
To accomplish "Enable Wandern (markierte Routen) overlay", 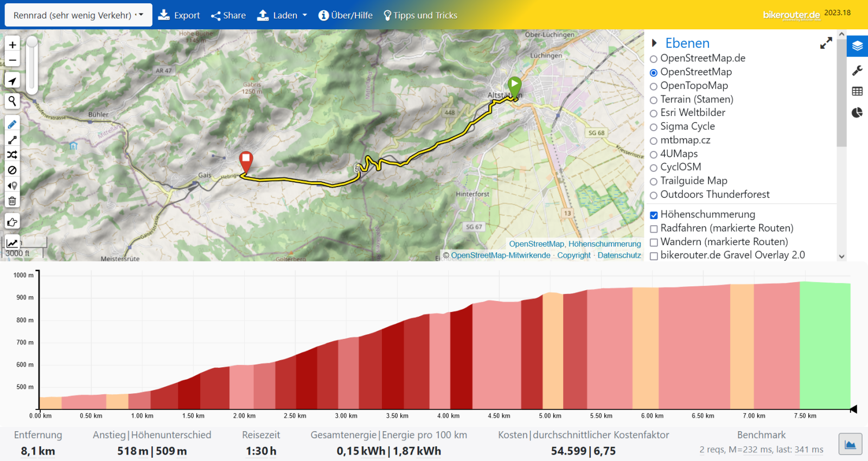I will [x=654, y=242].
